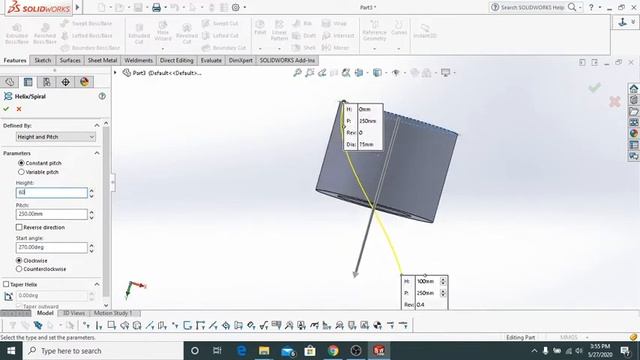Open Hide/Show Items eye icon
This screenshot has height=360, width=640.
pos(396,73)
